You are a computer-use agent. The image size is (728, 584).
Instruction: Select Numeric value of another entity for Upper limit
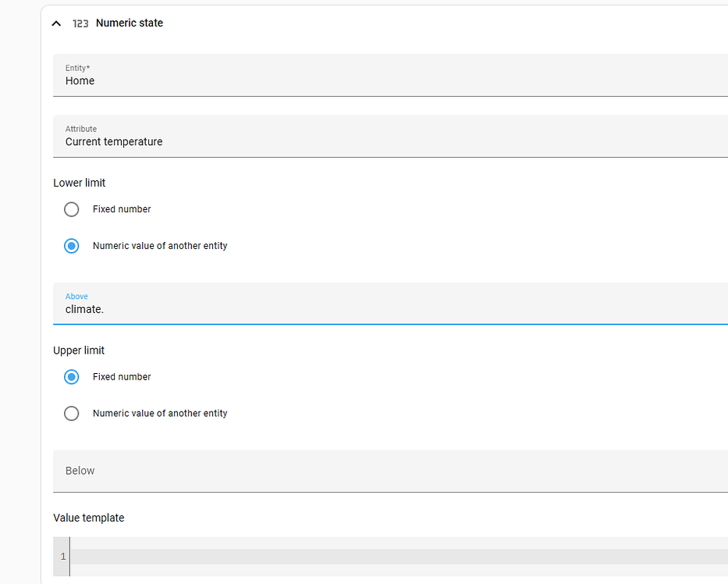click(x=71, y=414)
